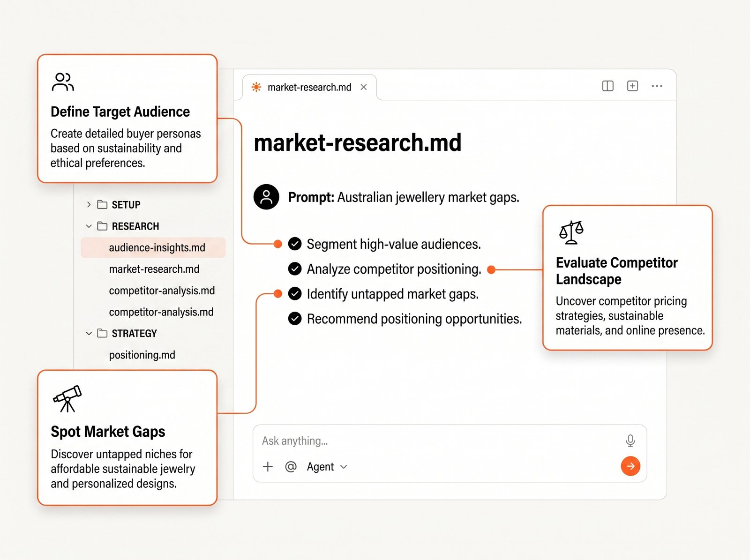Toggle the Analyze competitor positioning checkmark
This screenshot has height=560, width=750.
pos(295,269)
